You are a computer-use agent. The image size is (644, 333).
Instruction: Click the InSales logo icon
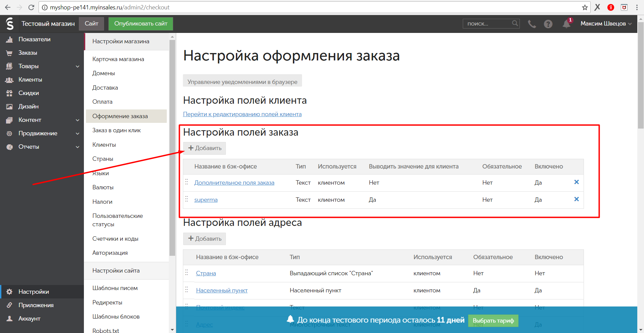point(10,23)
